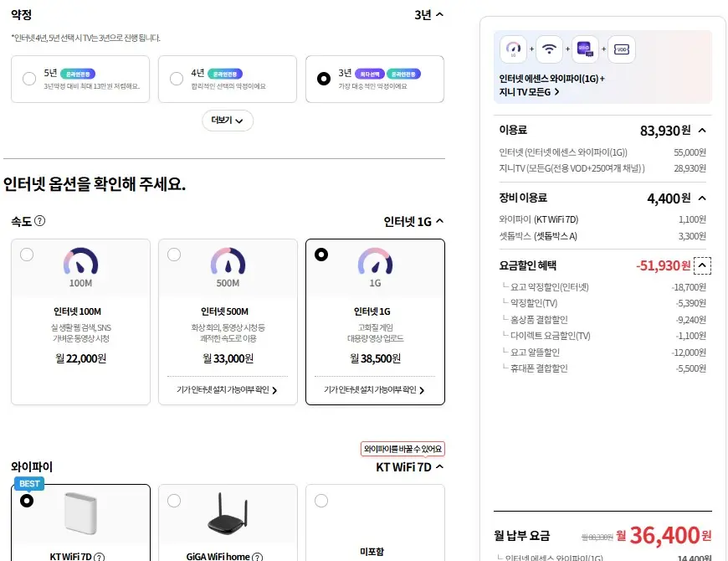Collapse the 약정 3년 section chevron

tap(439, 14)
